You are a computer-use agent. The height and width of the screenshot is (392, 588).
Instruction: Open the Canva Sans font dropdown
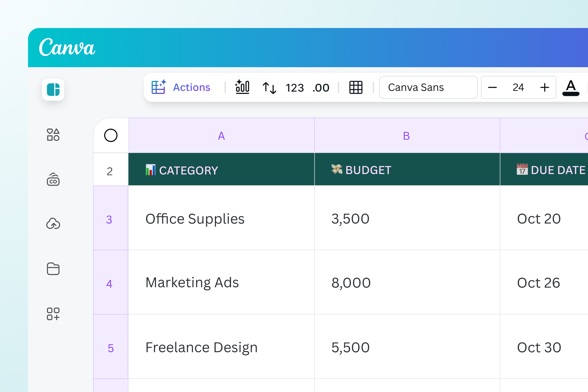pyautogui.click(x=428, y=87)
